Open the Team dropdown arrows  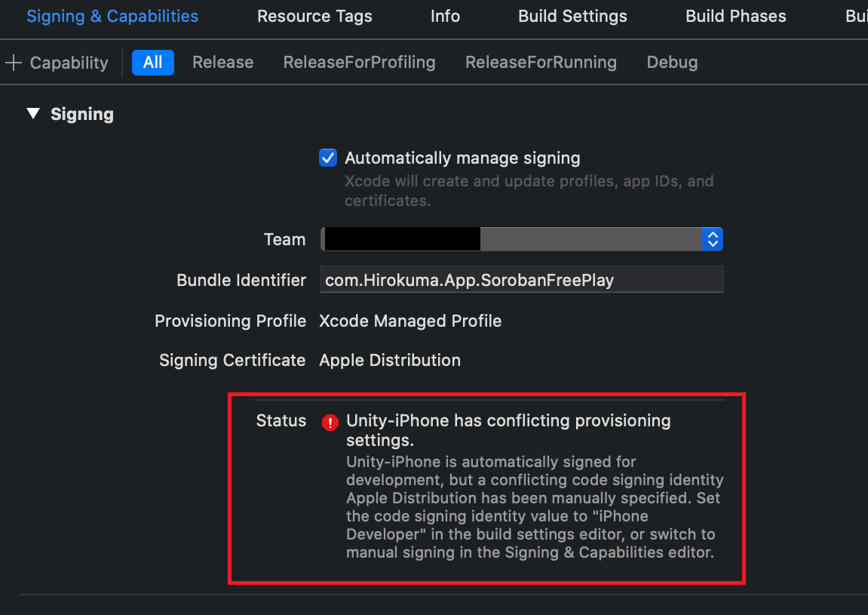713,240
